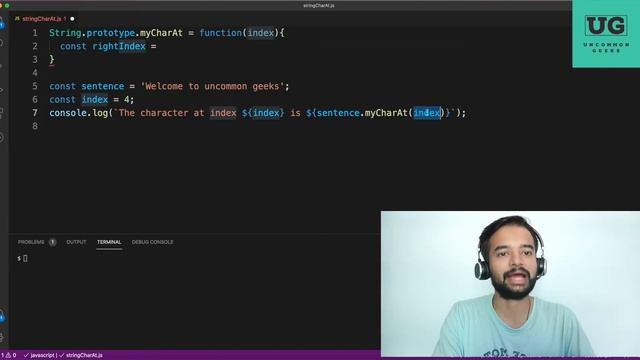Image resolution: width=640 pixels, height=360 pixels.
Task: Click the JS file icon on the editor tab
Action: tap(17, 19)
